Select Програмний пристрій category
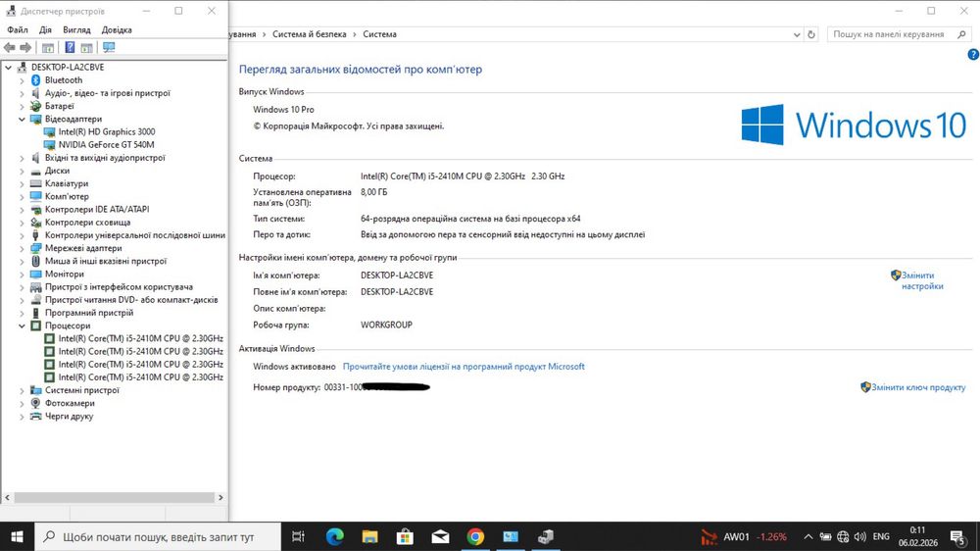 (89, 312)
